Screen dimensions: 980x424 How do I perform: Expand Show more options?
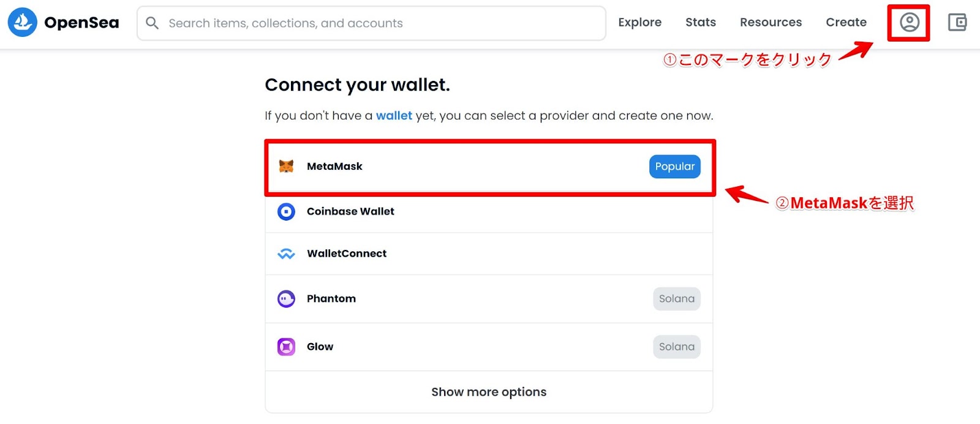click(x=489, y=392)
